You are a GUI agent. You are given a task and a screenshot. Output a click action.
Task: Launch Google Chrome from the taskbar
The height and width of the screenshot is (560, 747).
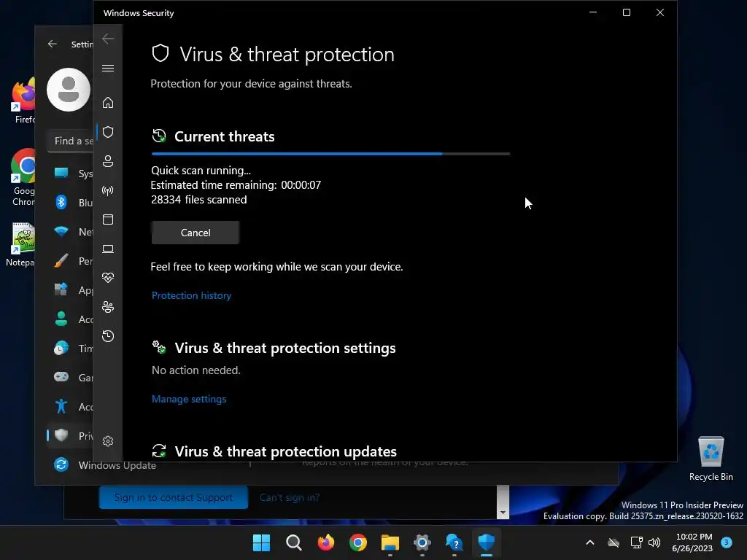click(357, 542)
